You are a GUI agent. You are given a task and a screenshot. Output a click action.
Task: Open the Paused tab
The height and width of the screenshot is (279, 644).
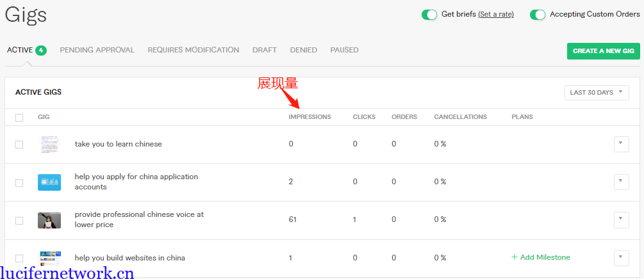point(344,50)
